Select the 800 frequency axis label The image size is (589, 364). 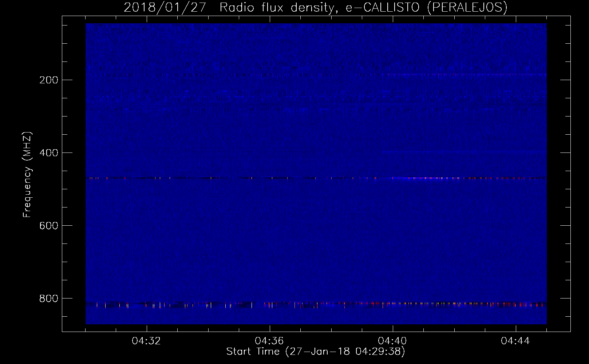click(x=48, y=298)
